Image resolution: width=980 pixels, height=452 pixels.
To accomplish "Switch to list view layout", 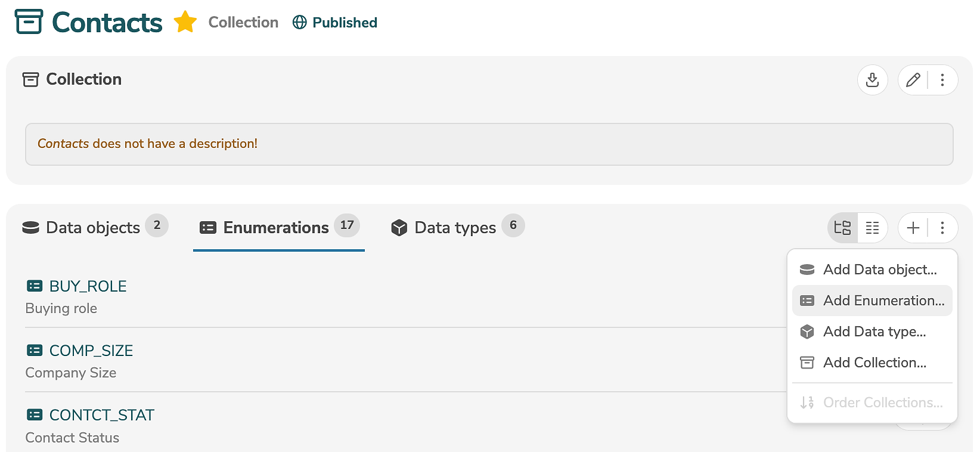I will click(872, 228).
